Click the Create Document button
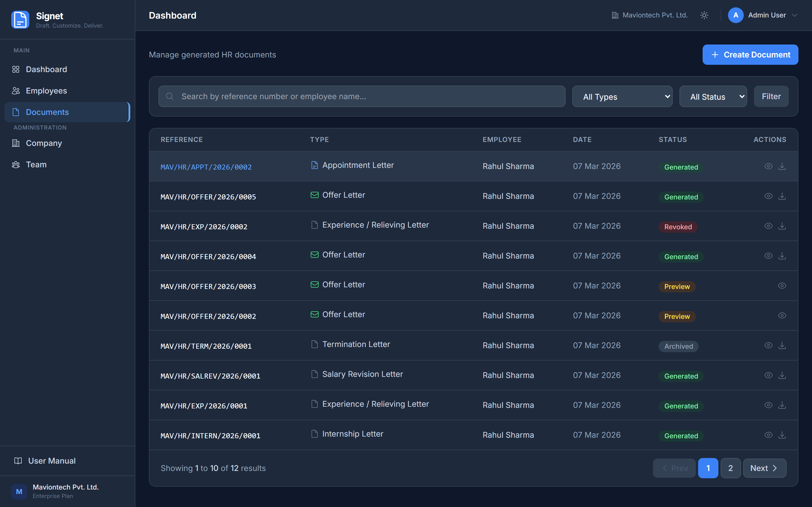The width and height of the screenshot is (812, 507). coord(750,55)
